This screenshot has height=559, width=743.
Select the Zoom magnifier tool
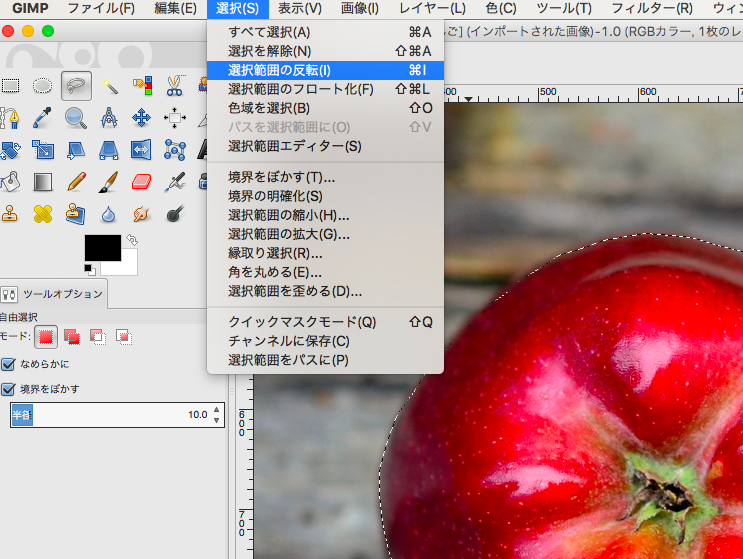76,118
